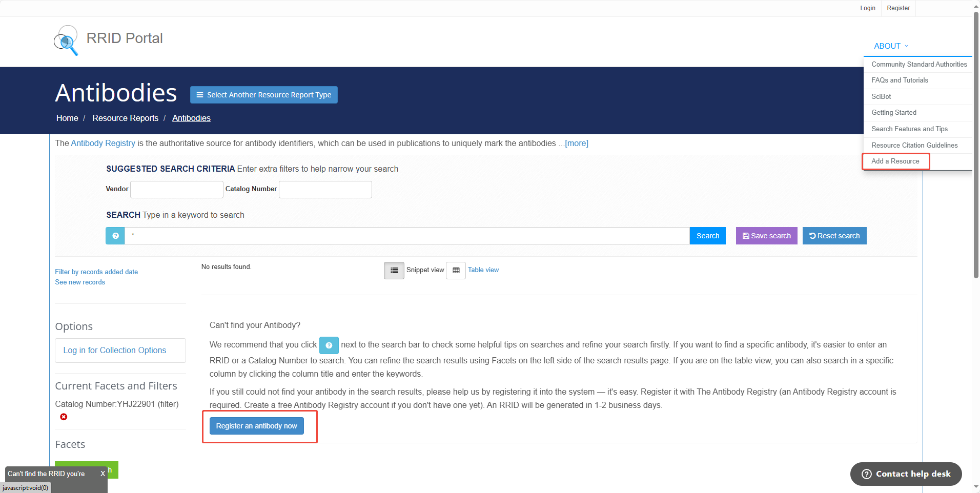The image size is (980, 493).
Task: Click Reset search button
Action: 834,236
